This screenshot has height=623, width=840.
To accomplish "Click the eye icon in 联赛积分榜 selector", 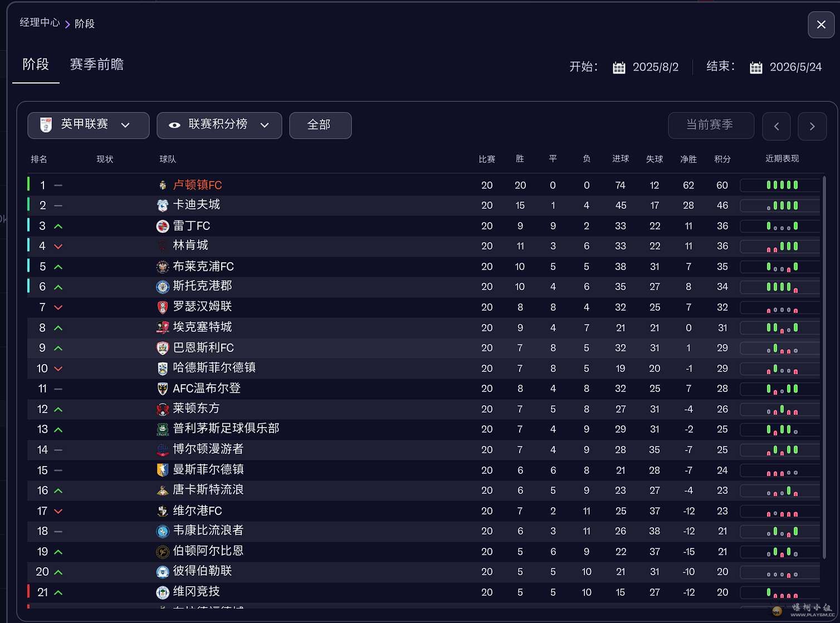I will tap(174, 125).
